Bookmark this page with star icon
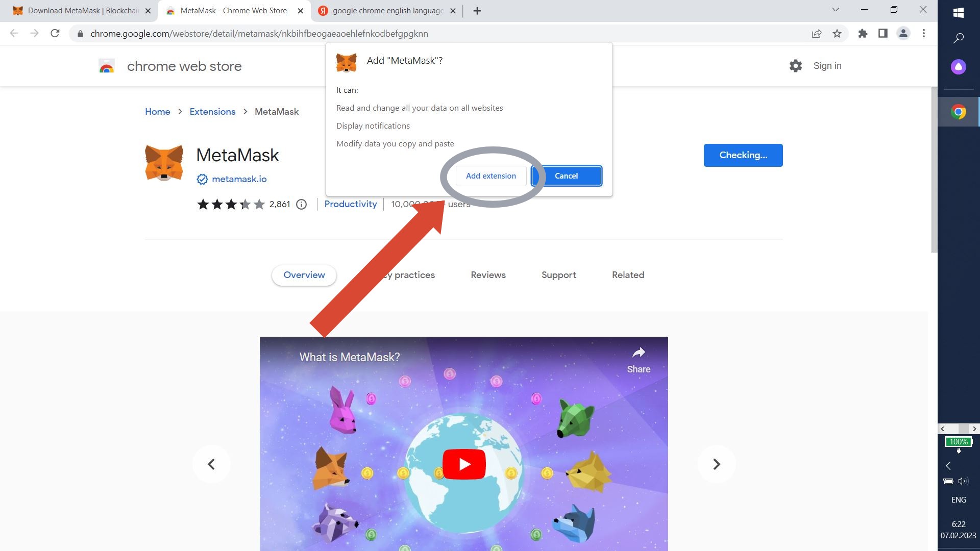Image resolution: width=980 pixels, height=551 pixels. [x=837, y=34]
